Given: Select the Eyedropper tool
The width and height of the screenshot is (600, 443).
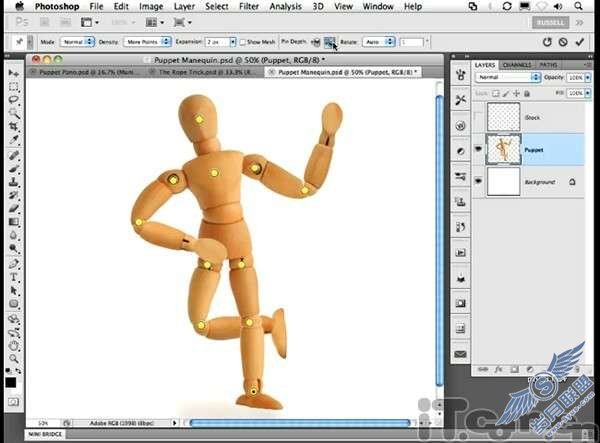Looking at the screenshot, I should click(x=14, y=140).
